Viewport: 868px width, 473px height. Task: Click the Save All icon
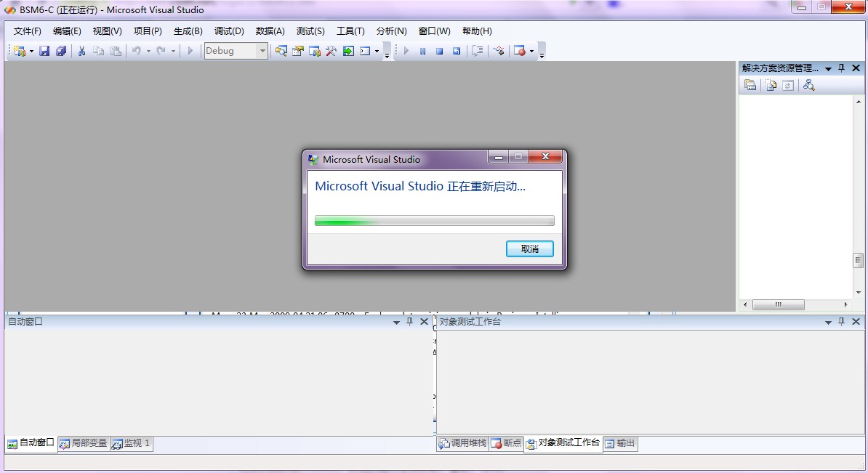coord(61,51)
